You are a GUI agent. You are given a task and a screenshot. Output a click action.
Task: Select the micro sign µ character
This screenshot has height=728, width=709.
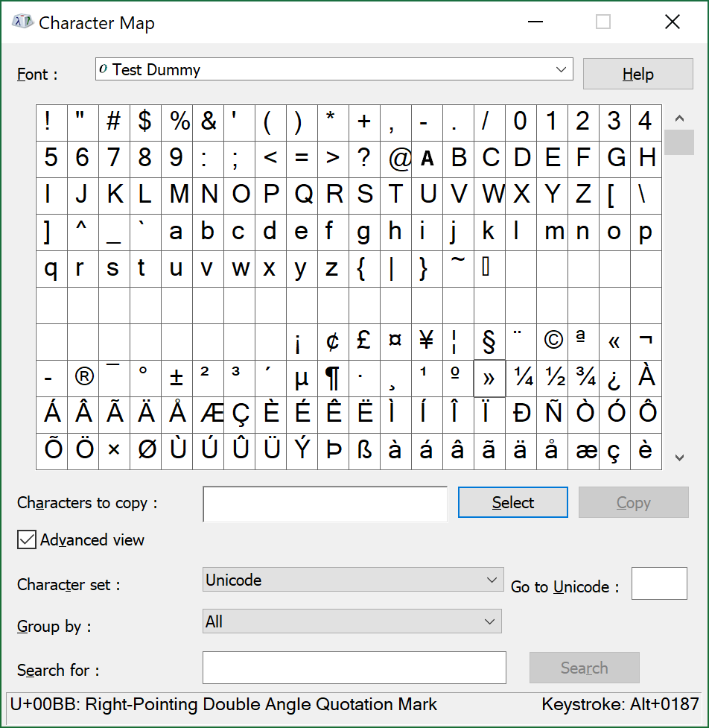click(302, 379)
